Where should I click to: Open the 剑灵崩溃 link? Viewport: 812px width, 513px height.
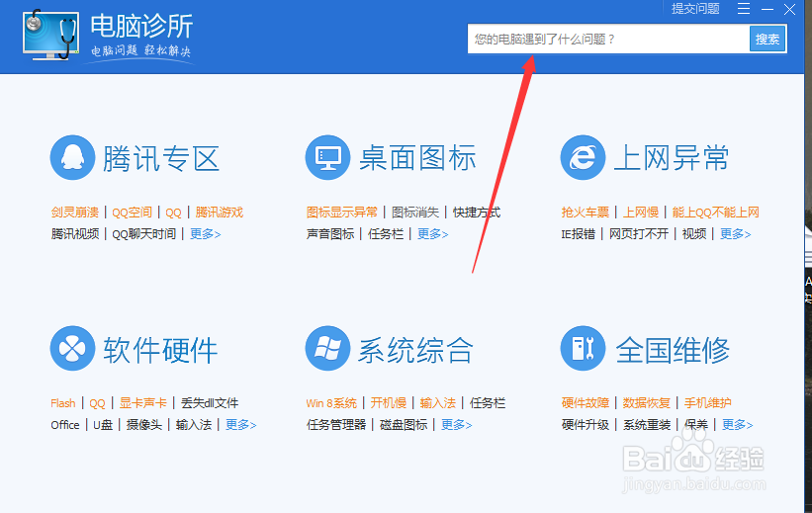click(x=75, y=213)
